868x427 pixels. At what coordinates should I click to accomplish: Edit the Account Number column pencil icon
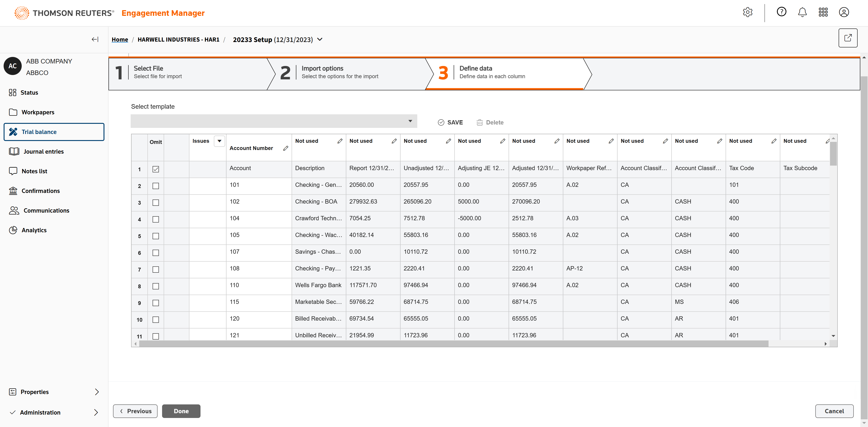point(286,148)
